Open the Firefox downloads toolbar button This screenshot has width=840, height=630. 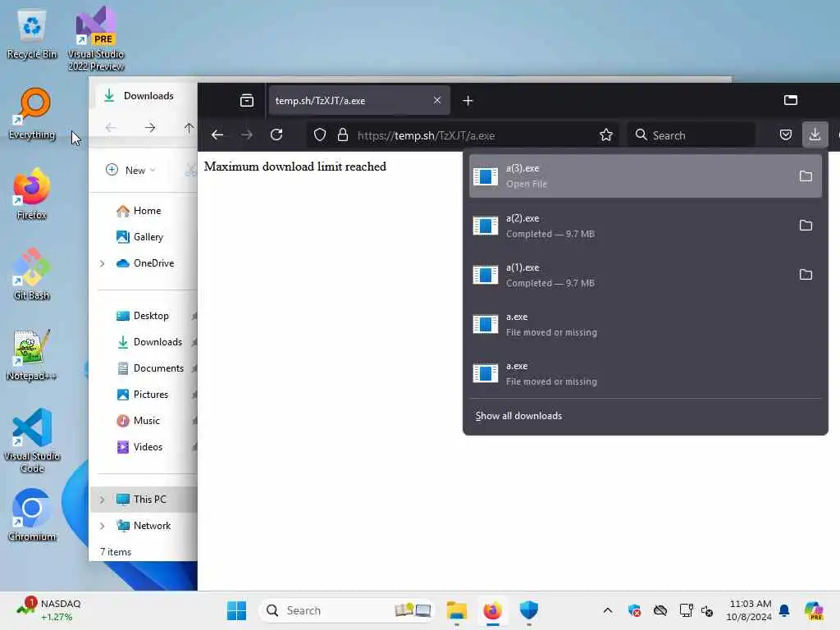(815, 135)
